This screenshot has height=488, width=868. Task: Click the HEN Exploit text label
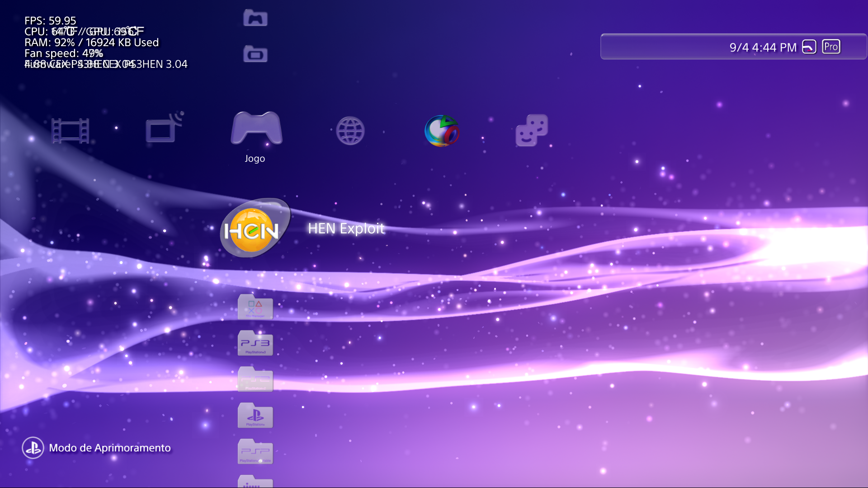tap(346, 229)
